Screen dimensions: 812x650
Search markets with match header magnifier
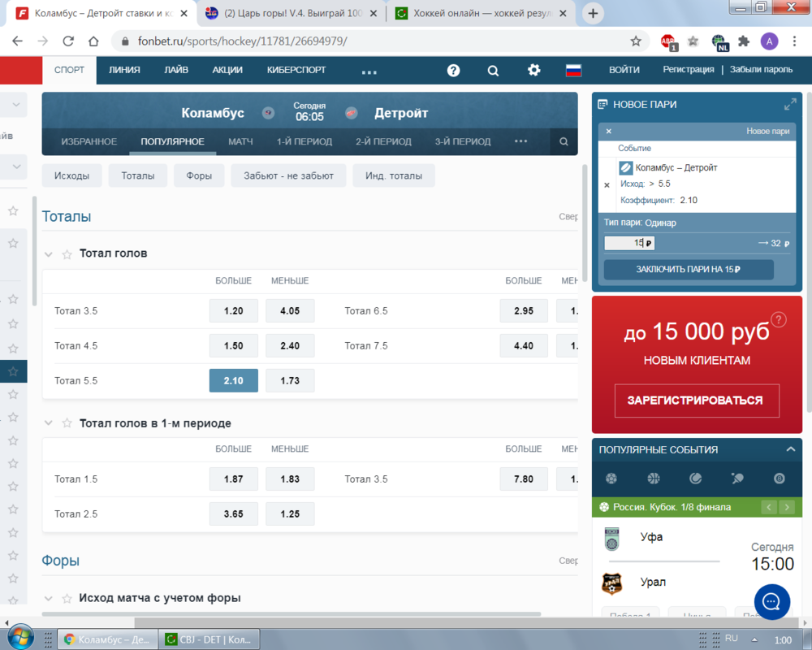pyautogui.click(x=564, y=141)
